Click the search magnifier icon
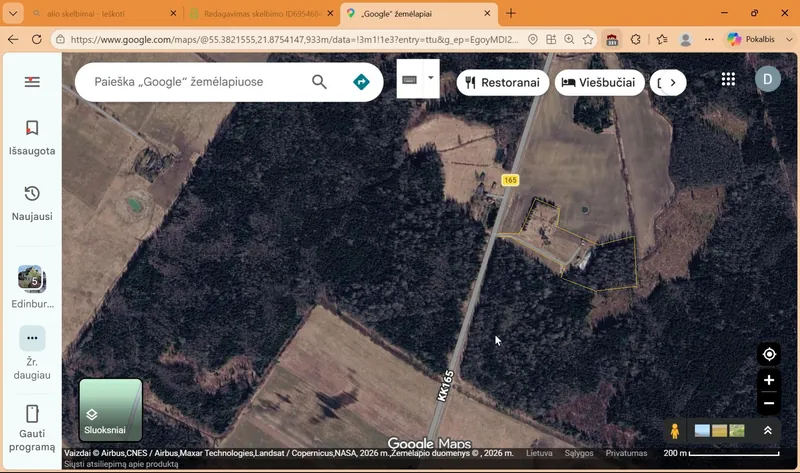800x473 pixels. pyautogui.click(x=319, y=82)
